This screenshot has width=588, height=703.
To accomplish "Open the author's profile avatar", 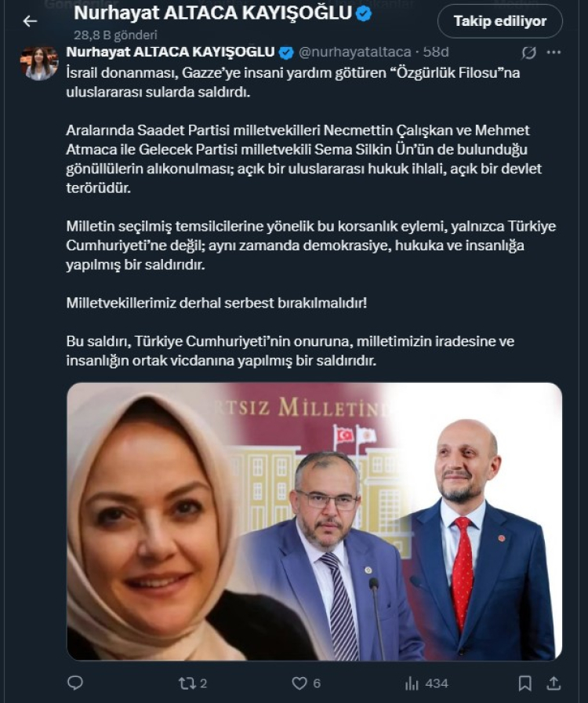I will tap(39, 63).
